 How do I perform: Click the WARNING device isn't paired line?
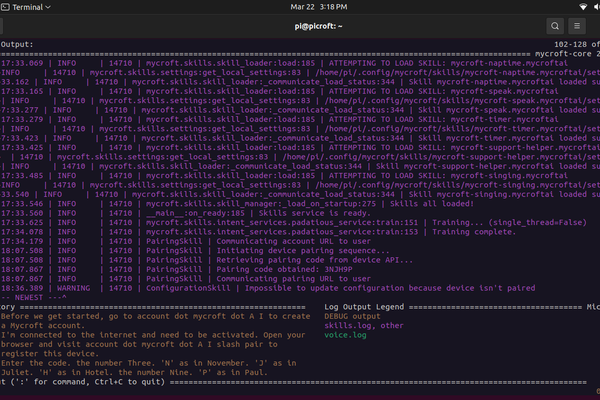point(268,288)
